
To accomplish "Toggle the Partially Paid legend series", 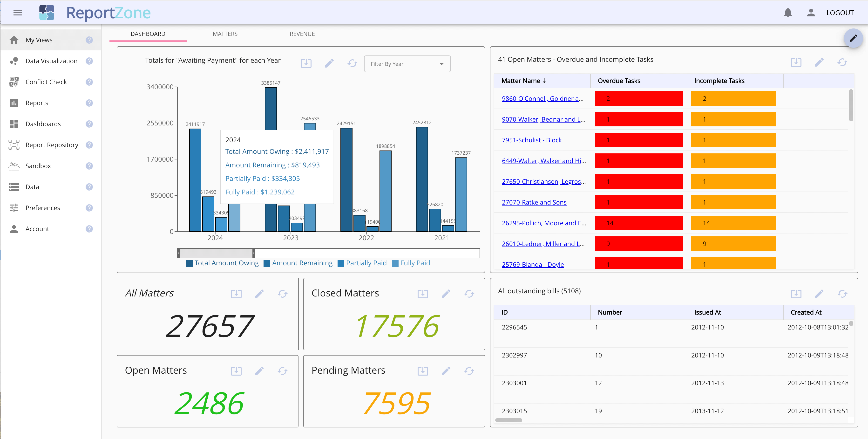I will point(362,263).
